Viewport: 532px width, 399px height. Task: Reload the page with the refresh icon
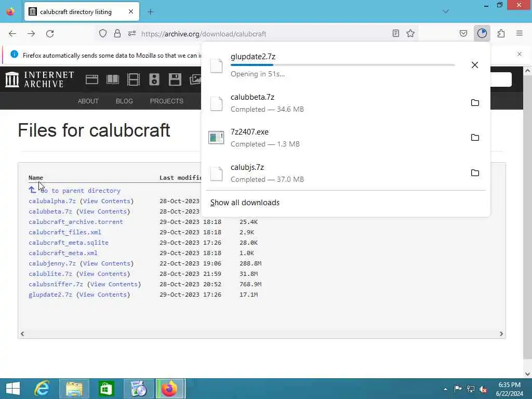tap(50, 34)
